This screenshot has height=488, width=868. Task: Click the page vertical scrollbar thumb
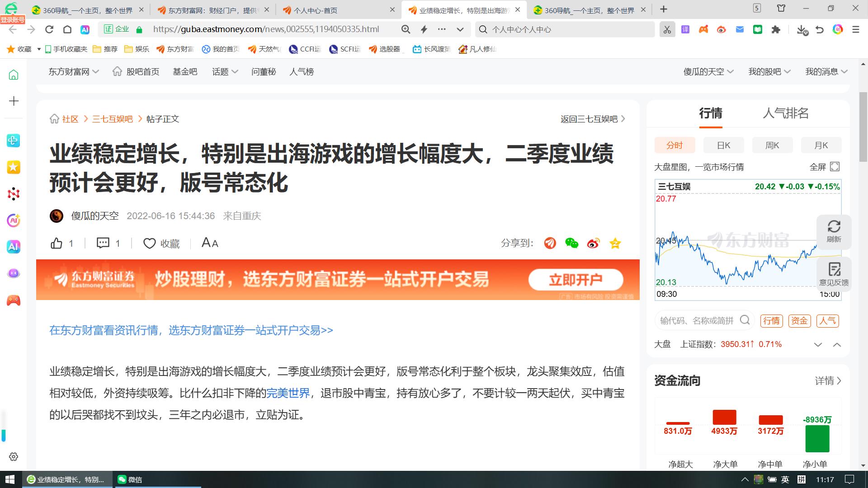point(863,127)
